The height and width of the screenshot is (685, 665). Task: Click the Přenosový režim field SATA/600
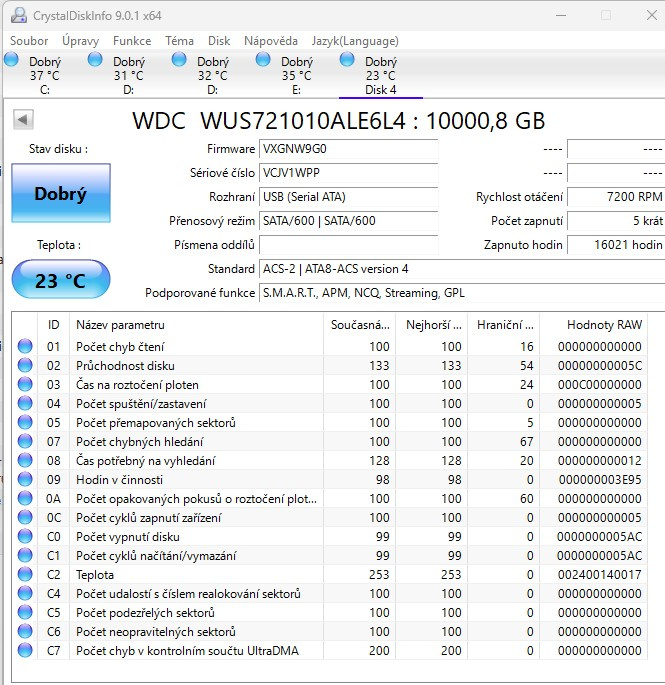(x=348, y=221)
